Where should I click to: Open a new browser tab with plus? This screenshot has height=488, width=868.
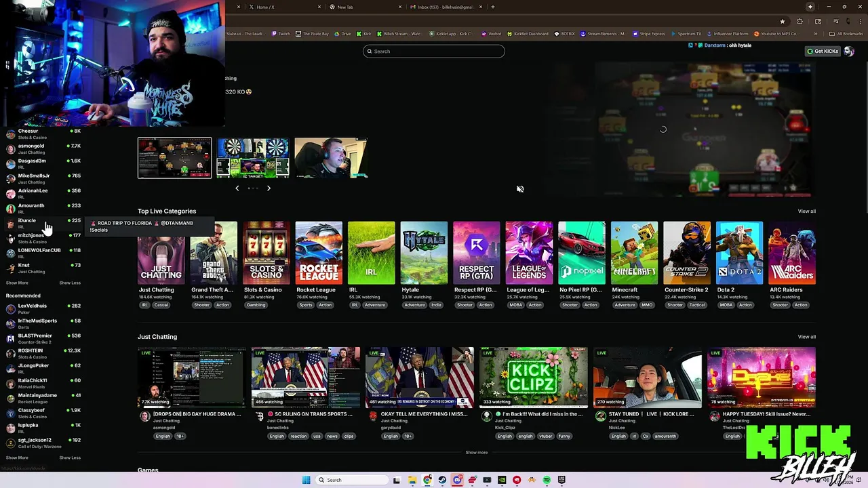pyautogui.click(x=492, y=7)
